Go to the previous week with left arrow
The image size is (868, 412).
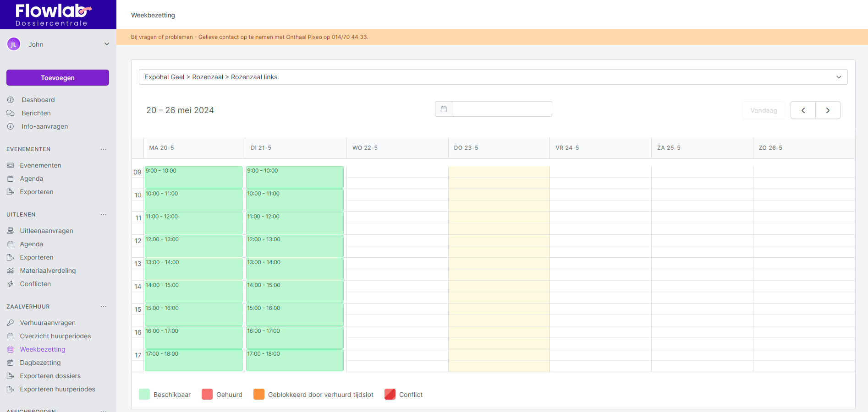click(803, 110)
